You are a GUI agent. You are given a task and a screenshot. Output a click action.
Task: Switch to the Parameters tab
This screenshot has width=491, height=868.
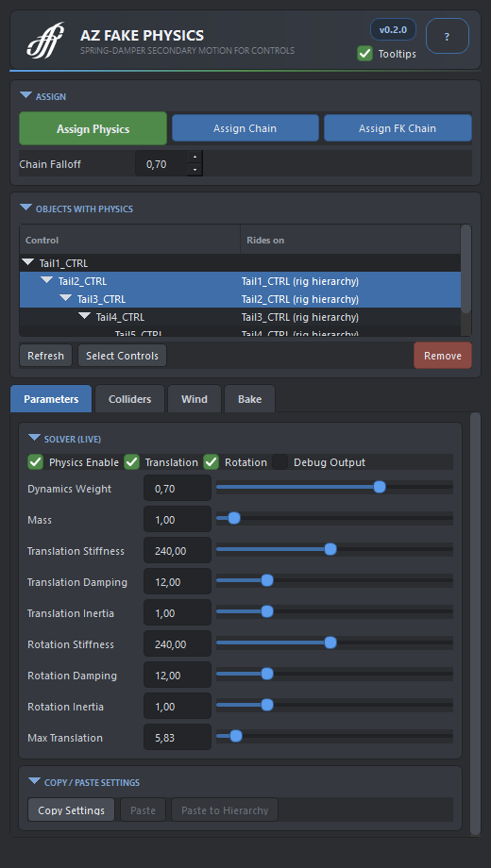(x=51, y=398)
